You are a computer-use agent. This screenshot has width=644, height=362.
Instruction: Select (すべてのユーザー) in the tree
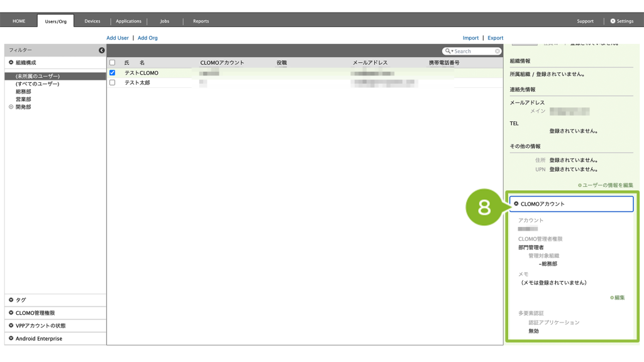[x=37, y=84]
